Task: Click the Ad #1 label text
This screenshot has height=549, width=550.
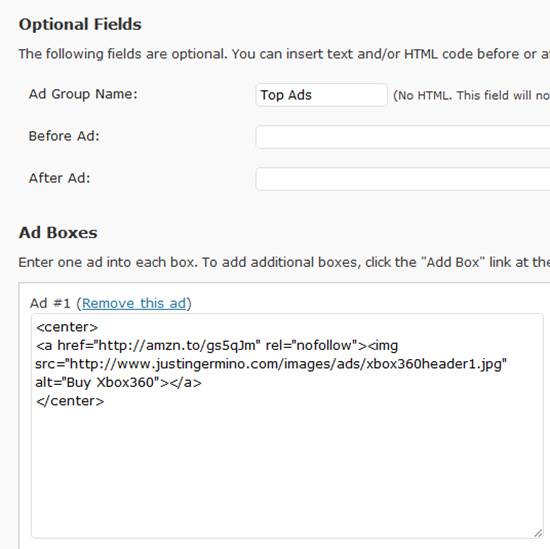Action: [50, 303]
